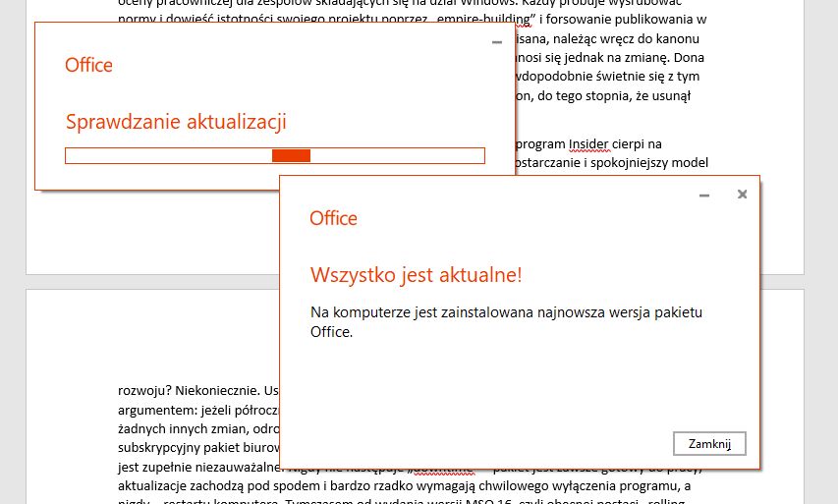This screenshot has width=838, height=504.
Task: Minimize the 'Wszystko jest aktualne!' dialog
Action: pos(704,196)
